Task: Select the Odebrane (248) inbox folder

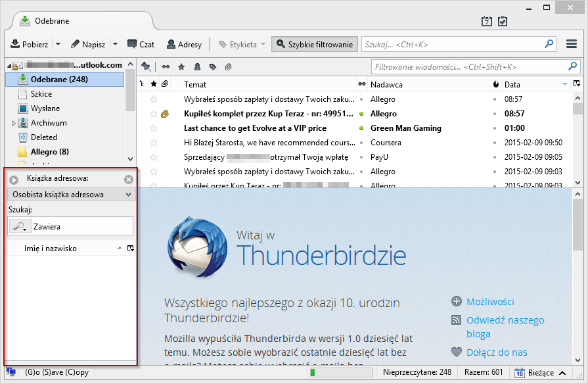Action: (x=64, y=80)
